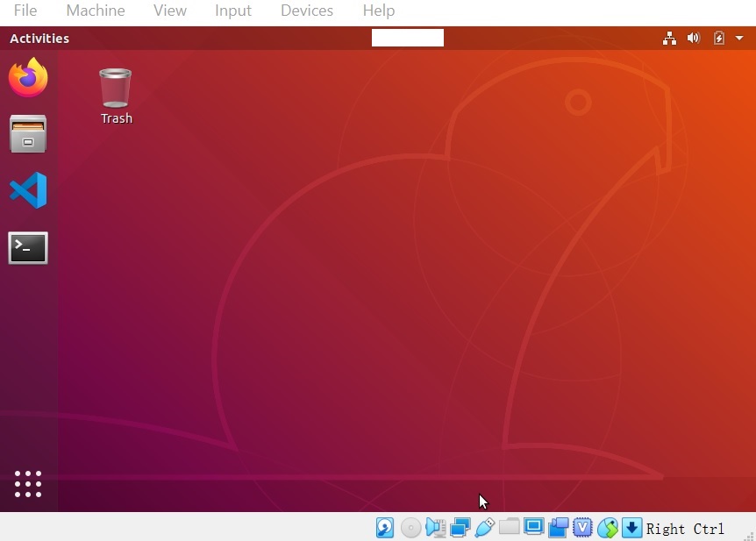Click the mouse integration indicator
The image size is (756, 541).
(608, 529)
